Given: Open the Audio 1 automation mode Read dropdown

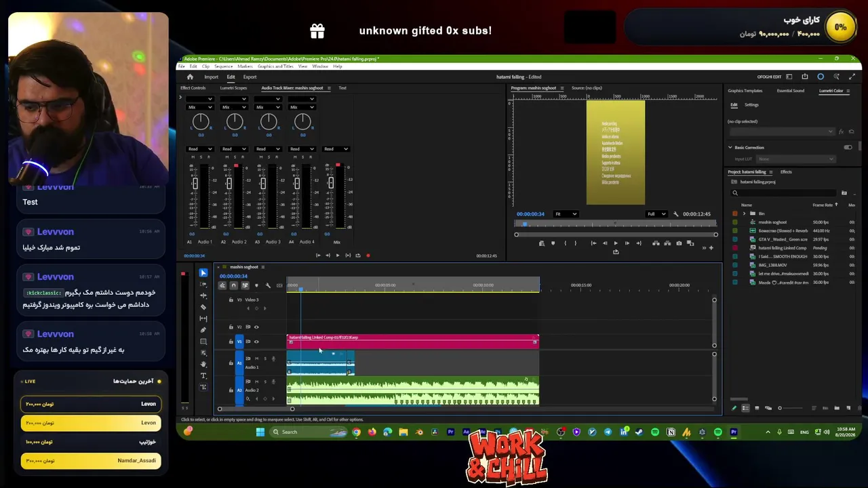Looking at the screenshot, I should 200,148.
